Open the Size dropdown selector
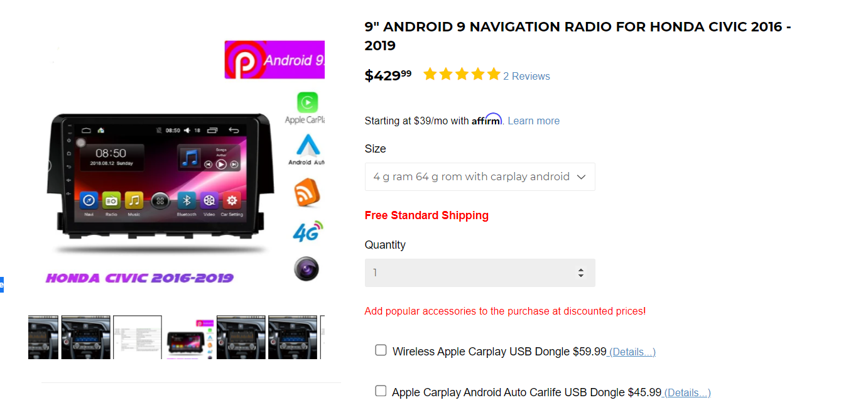Image resolution: width=868 pixels, height=405 pixels. click(x=480, y=177)
